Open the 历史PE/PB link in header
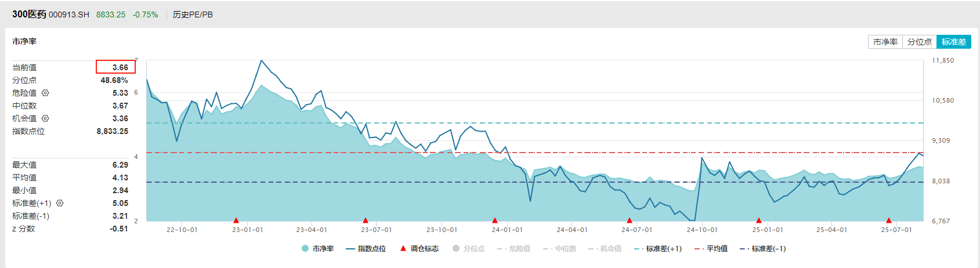The image size is (980, 268). [x=193, y=15]
